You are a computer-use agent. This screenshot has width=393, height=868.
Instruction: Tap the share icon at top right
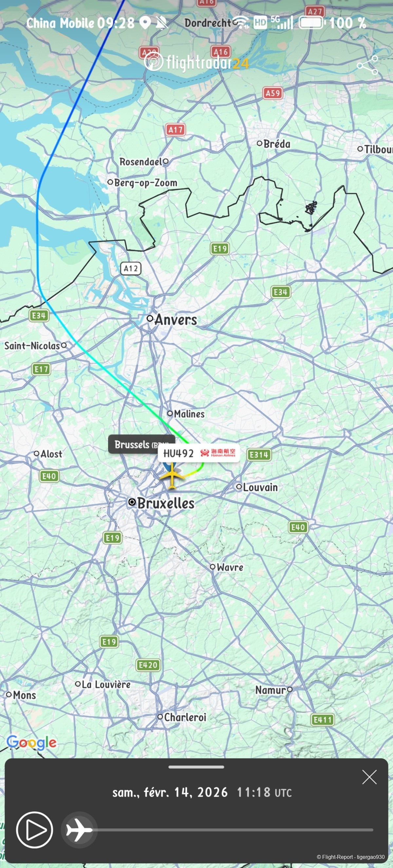click(367, 65)
